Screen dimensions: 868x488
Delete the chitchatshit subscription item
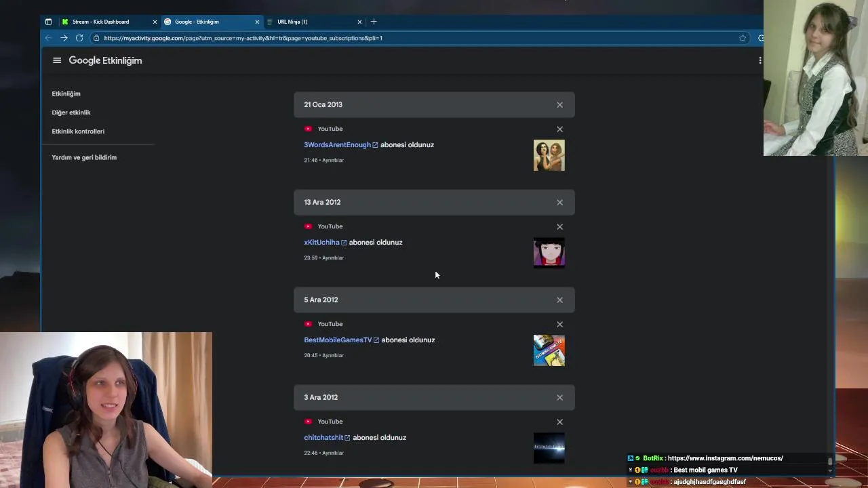(559, 422)
